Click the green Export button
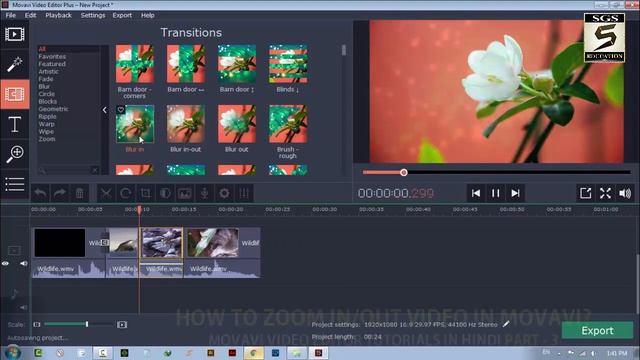 [x=597, y=330]
